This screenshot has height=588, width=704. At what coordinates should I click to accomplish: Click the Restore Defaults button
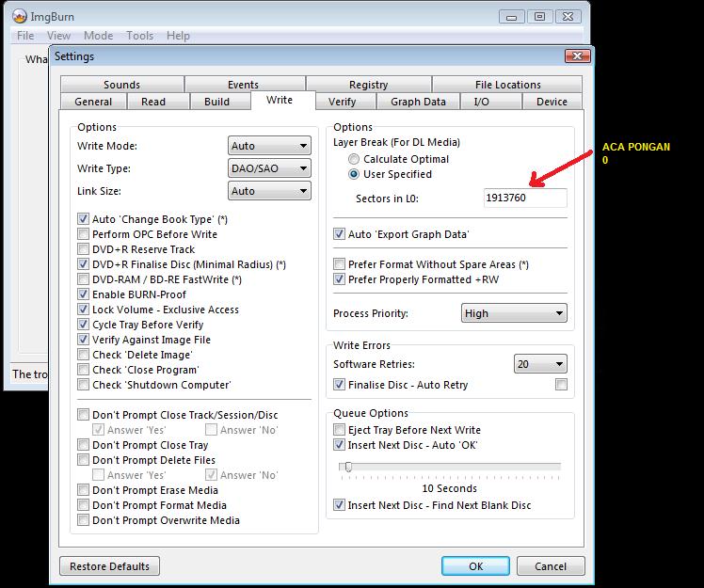(109, 566)
